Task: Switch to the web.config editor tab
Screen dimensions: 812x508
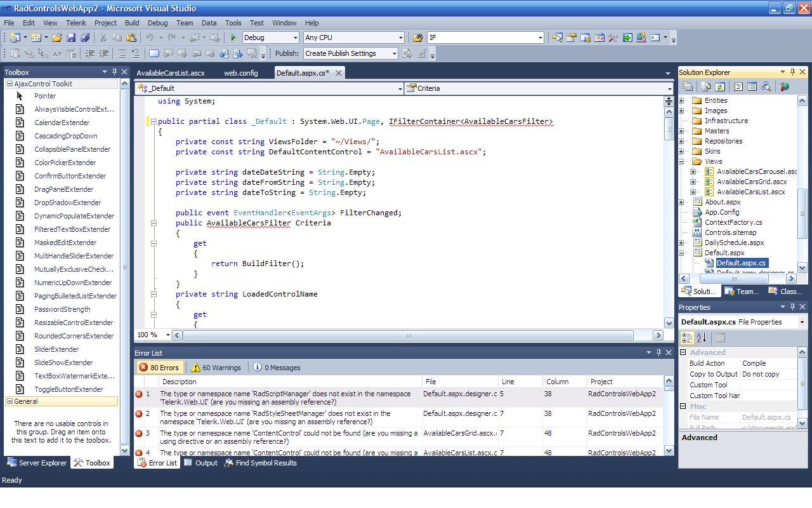Action: [x=240, y=73]
